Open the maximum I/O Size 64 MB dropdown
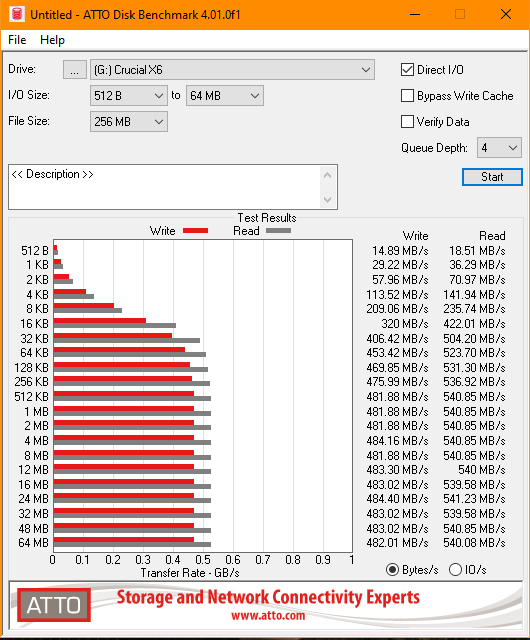This screenshot has width=530, height=640. pos(225,96)
